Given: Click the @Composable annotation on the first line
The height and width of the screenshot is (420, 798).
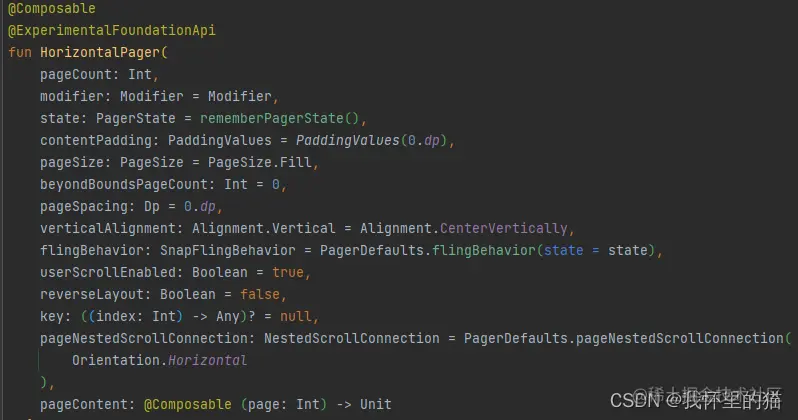Looking at the screenshot, I should pos(52,9).
